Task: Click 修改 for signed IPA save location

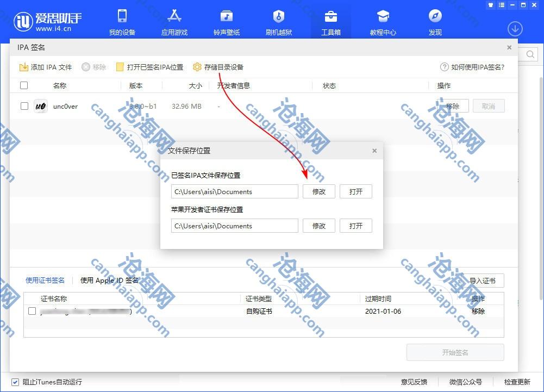Action: point(319,191)
